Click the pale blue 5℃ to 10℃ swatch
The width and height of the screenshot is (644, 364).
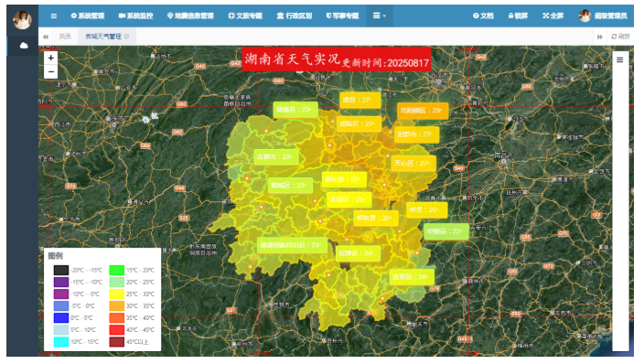tap(61, 330)
